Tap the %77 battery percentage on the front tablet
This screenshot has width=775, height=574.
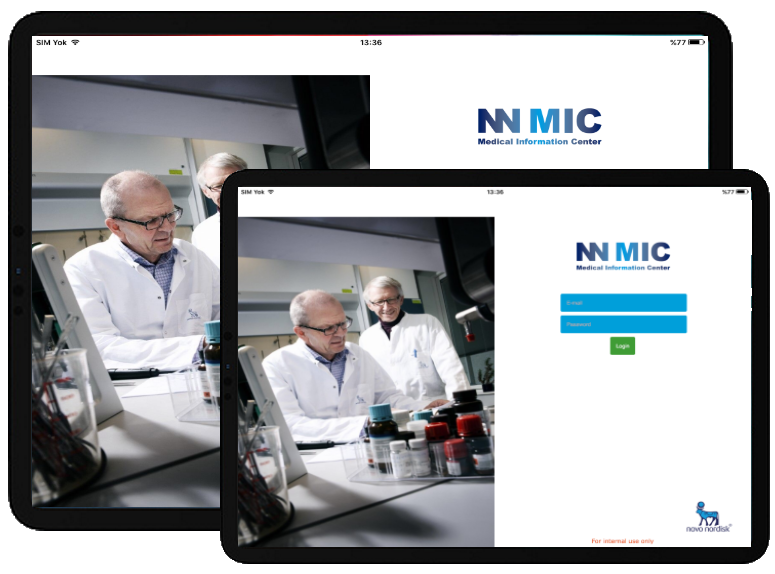[728, 192]
